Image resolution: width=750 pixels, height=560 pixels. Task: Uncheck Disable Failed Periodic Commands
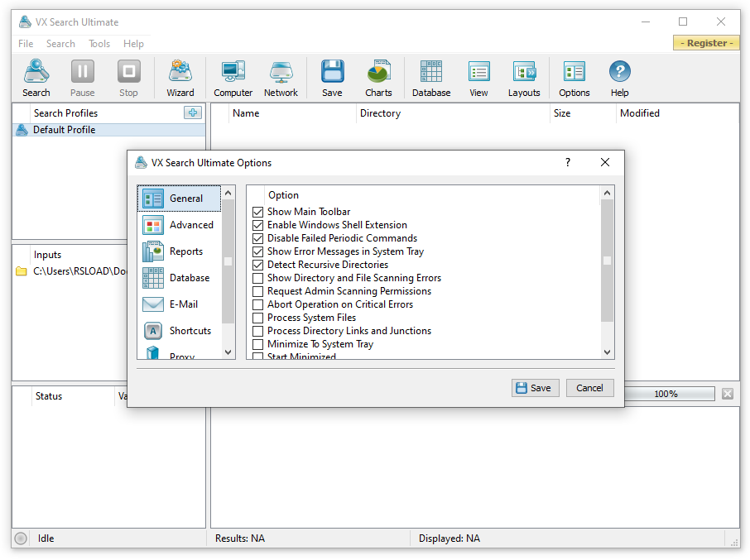pyautogui.click(x=257, y=238)
